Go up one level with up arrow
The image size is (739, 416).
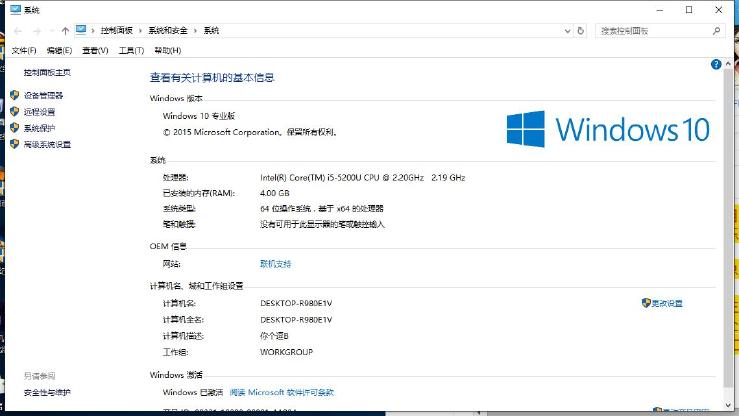point(65,31)
